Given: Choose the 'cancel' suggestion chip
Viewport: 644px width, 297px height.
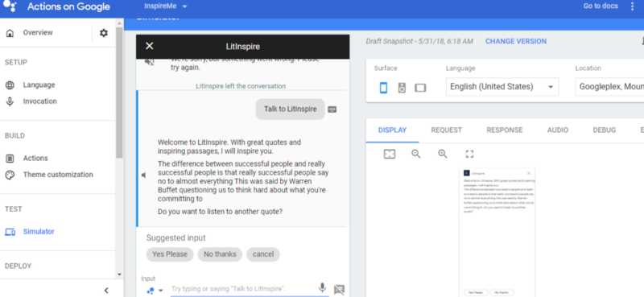Looking at the screenshot, I should click(263, 254).
